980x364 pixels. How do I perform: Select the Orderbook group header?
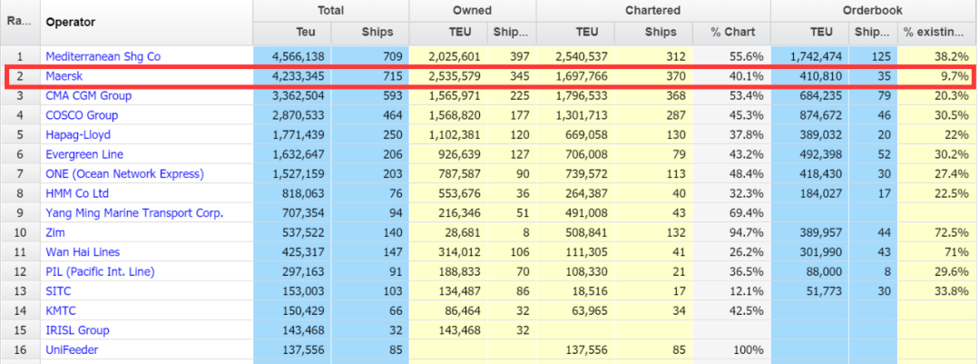[x=874, y=10]
